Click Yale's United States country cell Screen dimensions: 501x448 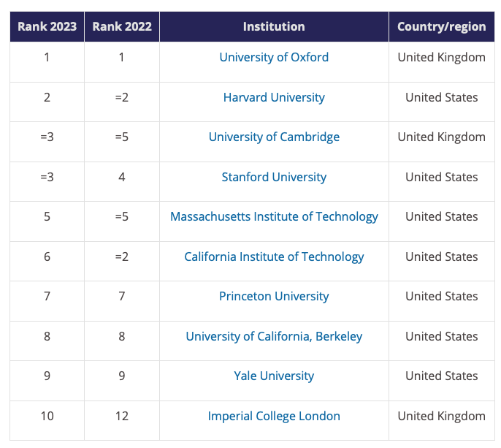pyautogui.click(x=441, y=376)
